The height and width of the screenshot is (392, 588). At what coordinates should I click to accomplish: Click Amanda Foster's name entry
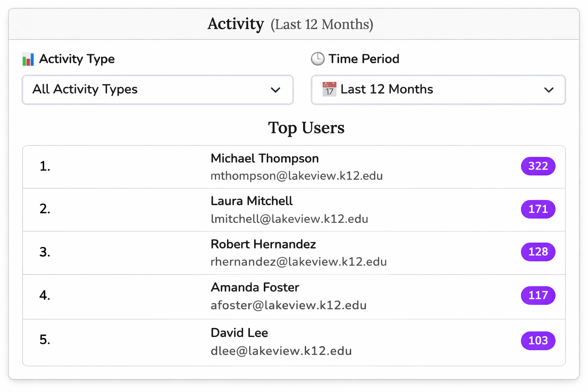[x=255, y=287]
